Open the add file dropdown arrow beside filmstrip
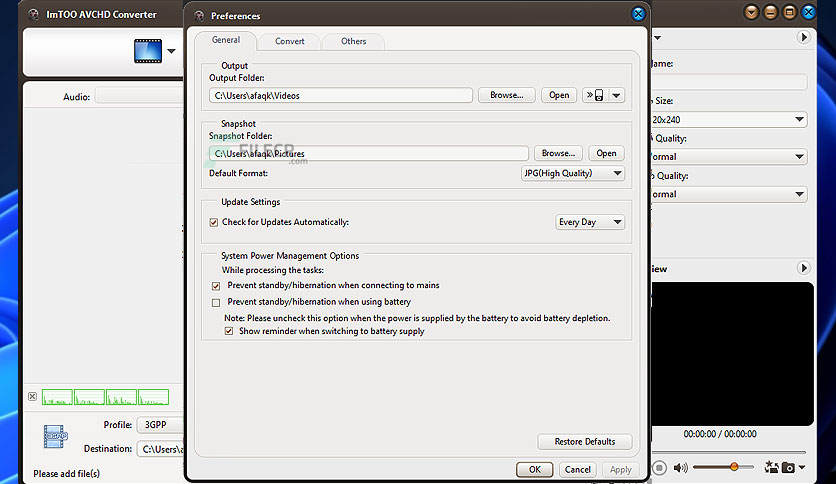This screenshot has height=484, width=836. pos(171,51)
